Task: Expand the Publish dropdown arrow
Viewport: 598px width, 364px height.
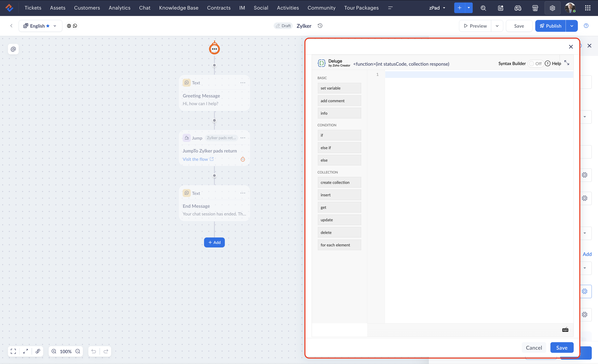Action: coord(572,26)
